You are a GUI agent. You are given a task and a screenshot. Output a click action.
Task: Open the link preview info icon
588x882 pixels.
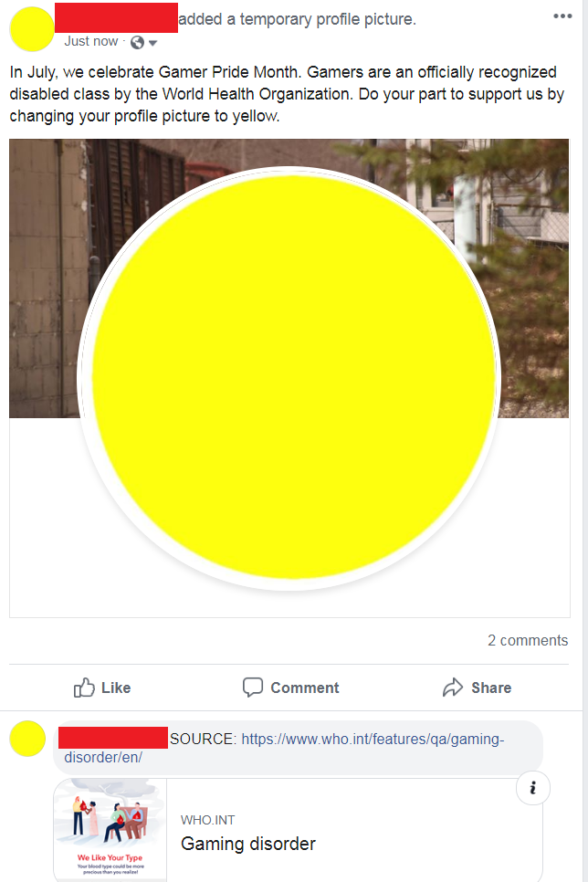[x=532, y=787]
